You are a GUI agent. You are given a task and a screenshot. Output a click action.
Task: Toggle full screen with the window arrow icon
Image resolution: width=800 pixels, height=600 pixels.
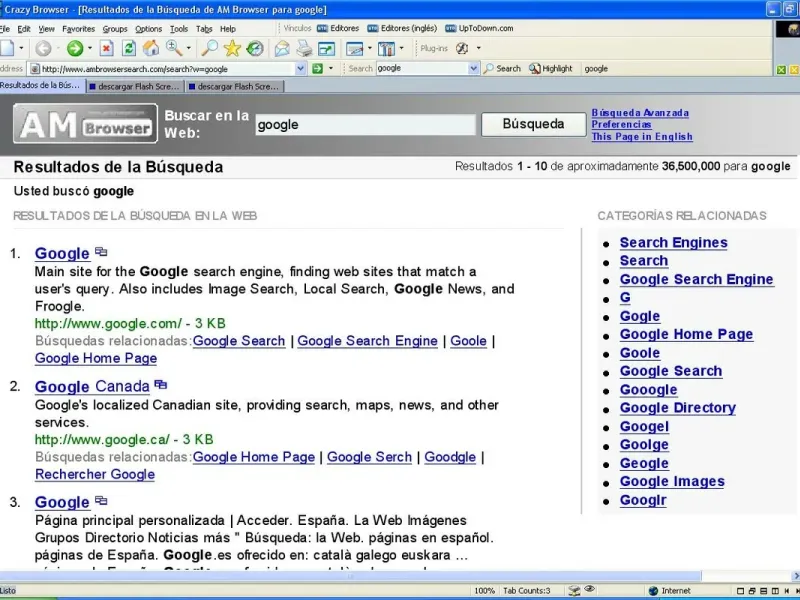pyautogui.click(x=326, y=48)
